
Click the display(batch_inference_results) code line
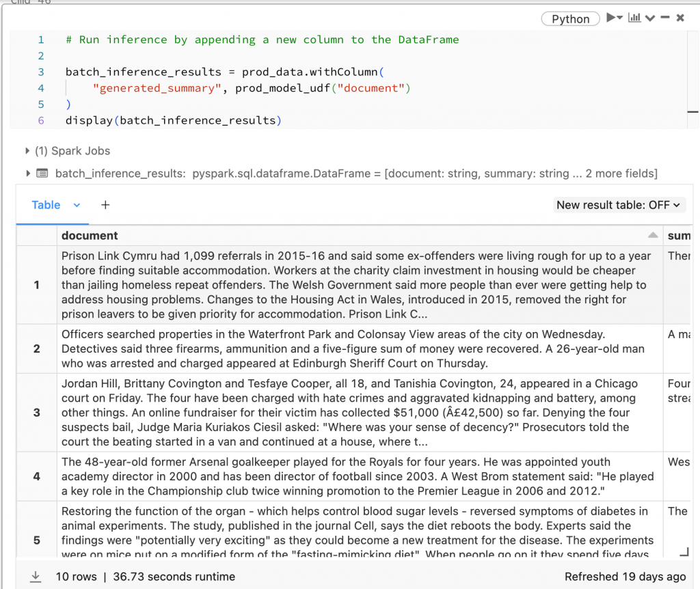173,120
